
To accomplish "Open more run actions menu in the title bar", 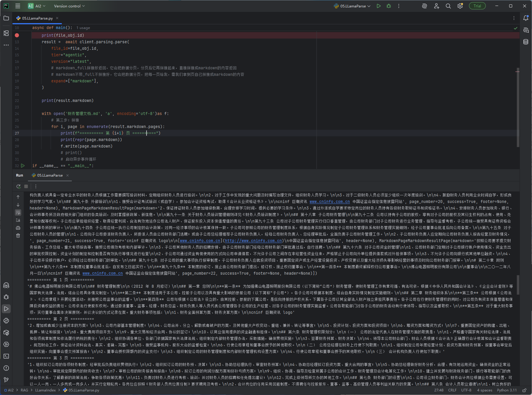I will pyautogui.click(x=399, y=6).
